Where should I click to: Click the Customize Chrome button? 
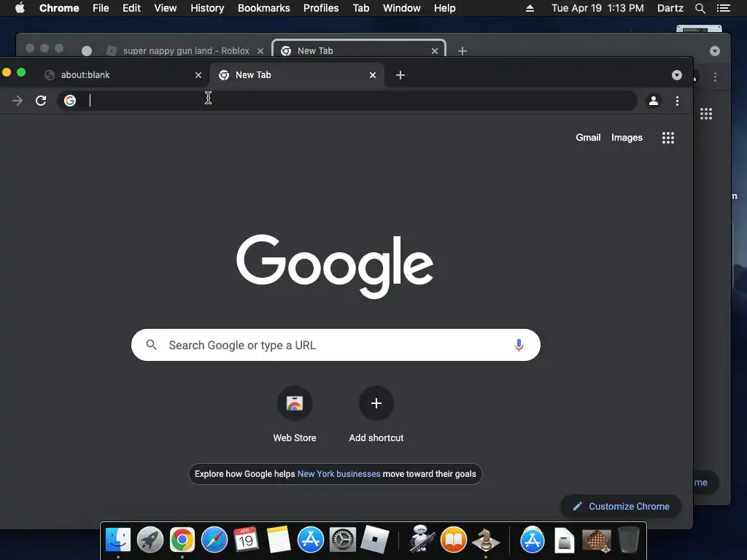click(621, 506)
